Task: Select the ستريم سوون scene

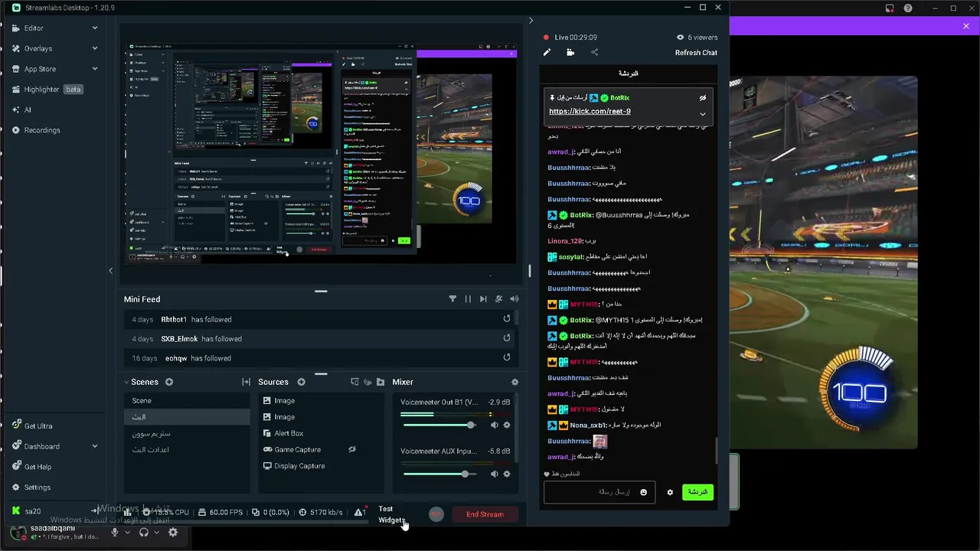Action: [187, 433]
